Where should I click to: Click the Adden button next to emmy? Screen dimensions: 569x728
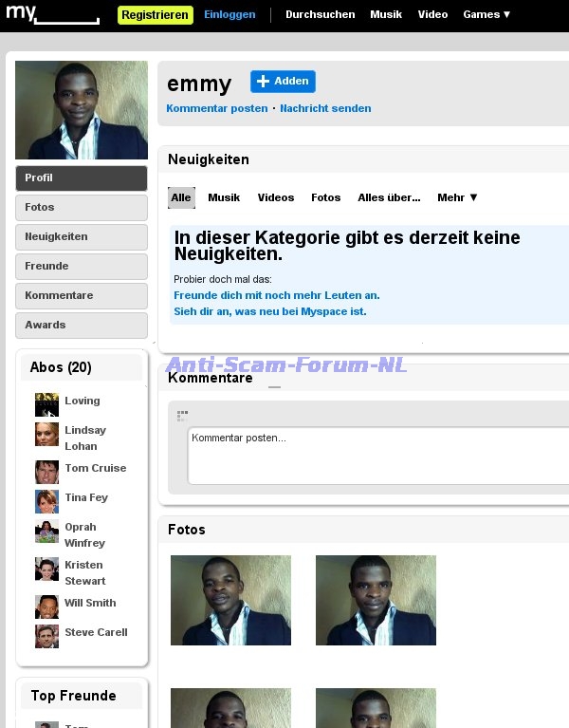pos(283,82)
